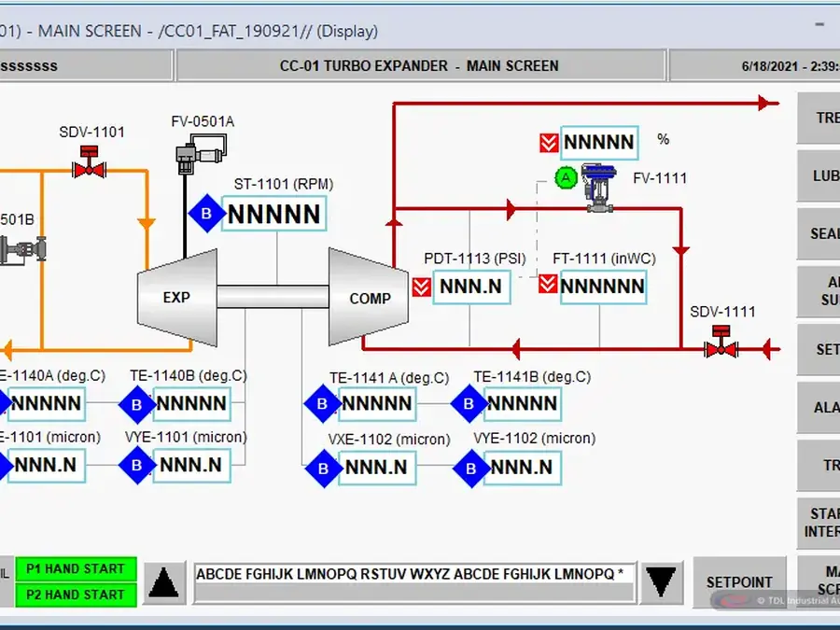Toggle the P2 HAND START button
Screen dimensions: 840x630
click(76, 595)
